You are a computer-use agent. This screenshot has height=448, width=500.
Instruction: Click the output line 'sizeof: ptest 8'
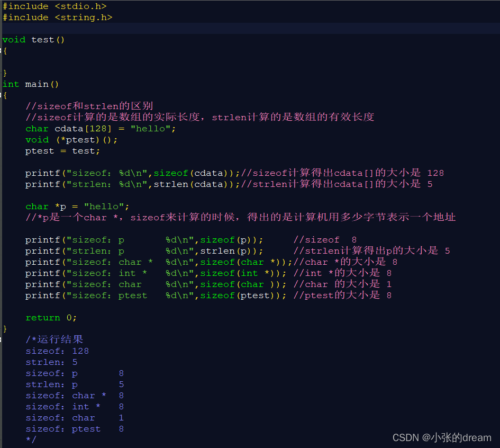75,429
